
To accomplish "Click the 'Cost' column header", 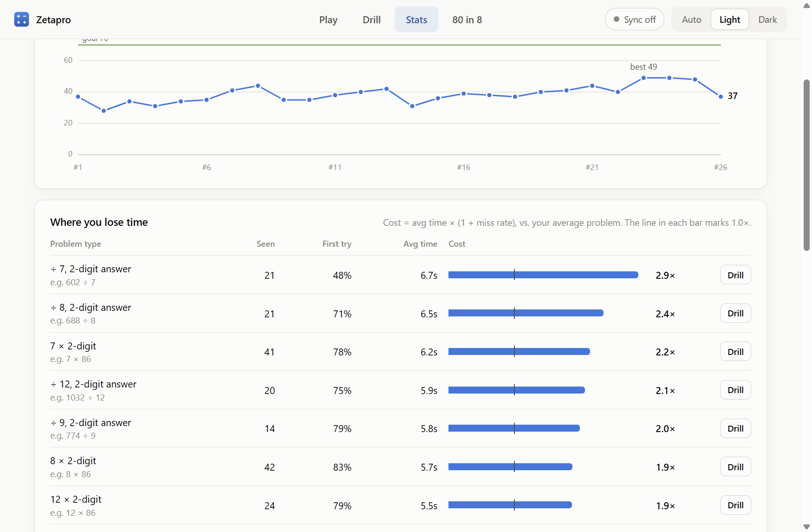I will (457, 244).
